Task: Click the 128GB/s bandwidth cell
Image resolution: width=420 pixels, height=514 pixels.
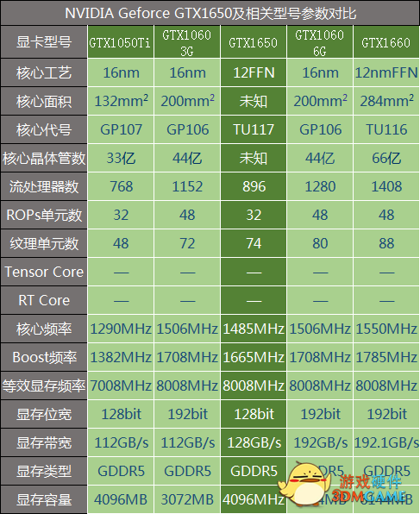Action: (254, 442)
